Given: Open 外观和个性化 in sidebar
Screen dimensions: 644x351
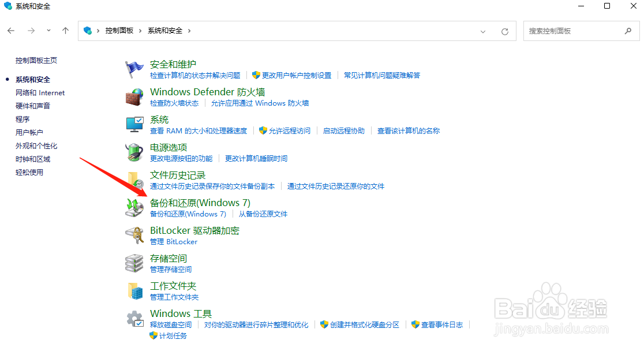Looking at the screenshot, I should pos(36,146).
